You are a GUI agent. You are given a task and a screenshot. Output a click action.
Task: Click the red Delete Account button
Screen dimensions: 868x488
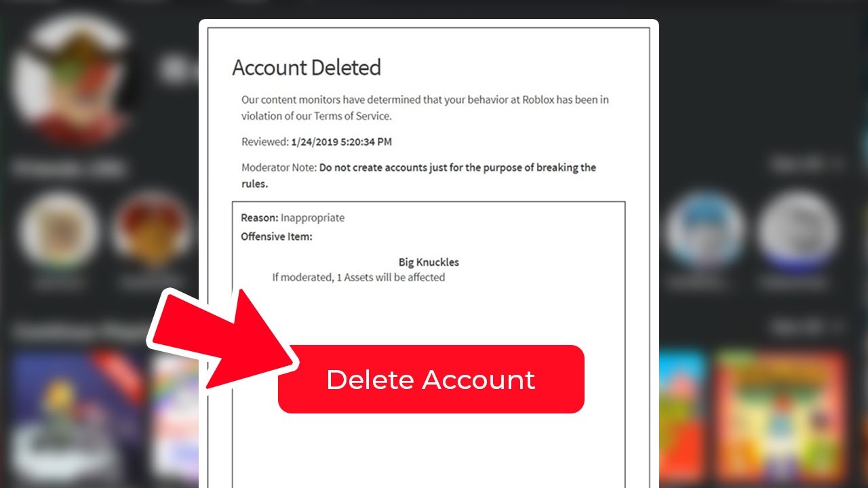431,380
